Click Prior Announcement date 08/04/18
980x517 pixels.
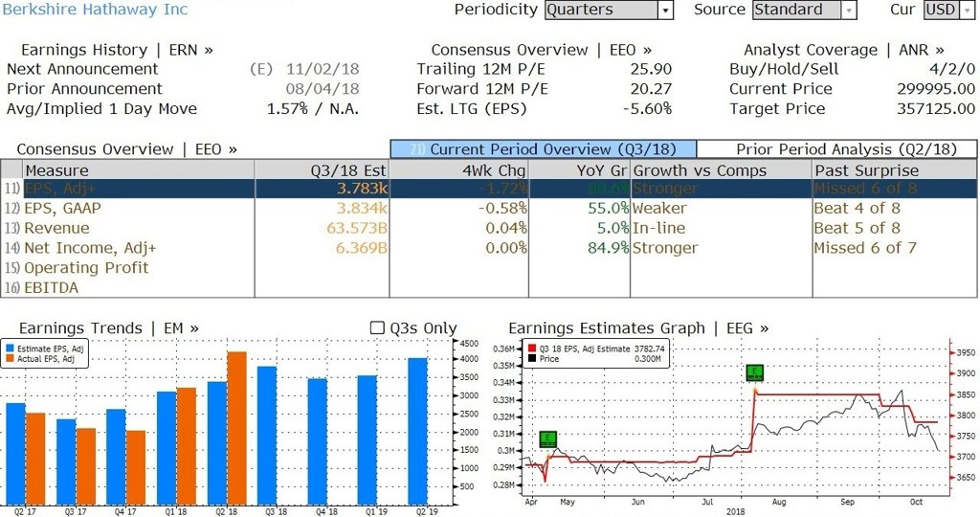[x=323, y=89]
